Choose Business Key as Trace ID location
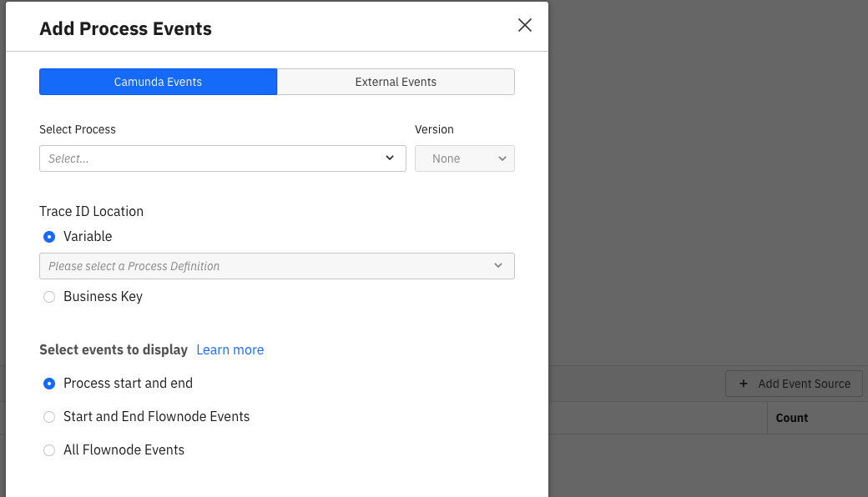The height and width of the screenshot is (497, 868). [49, 297]
